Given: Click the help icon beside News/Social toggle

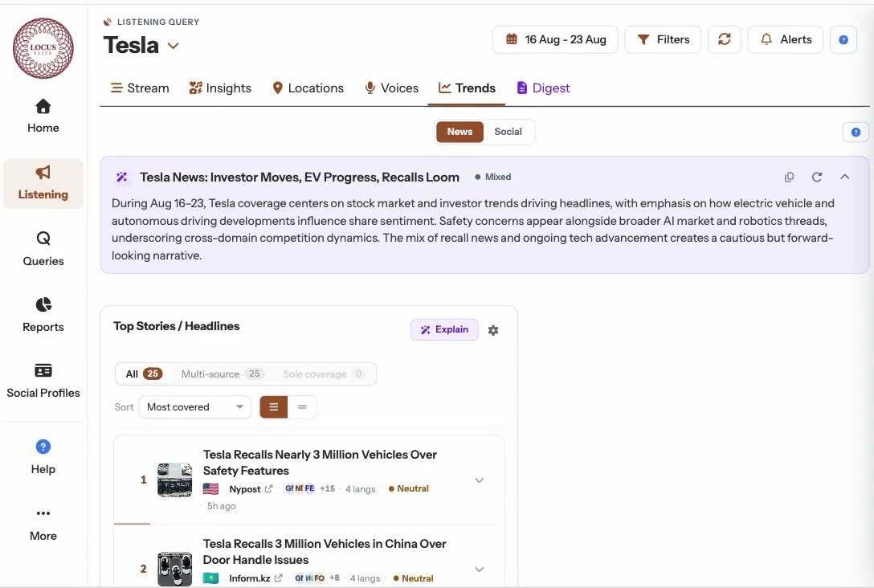Looking at the screenshot, I should click(856, 132).
